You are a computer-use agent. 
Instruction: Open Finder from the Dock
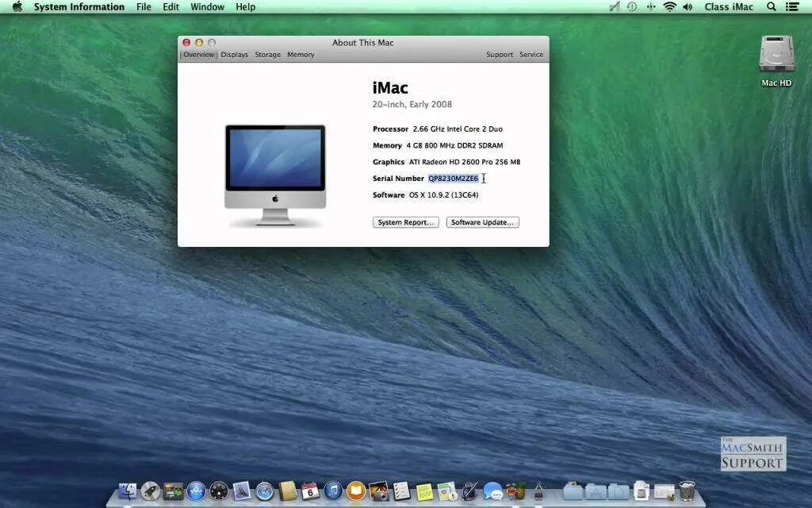(128, 491)
